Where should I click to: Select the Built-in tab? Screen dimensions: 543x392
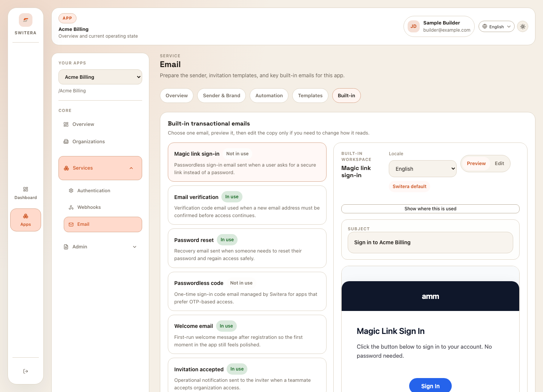click(347, 96)
